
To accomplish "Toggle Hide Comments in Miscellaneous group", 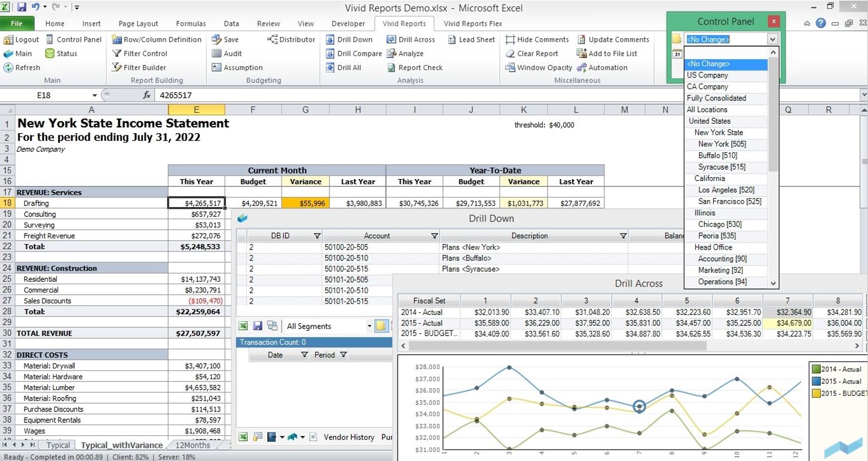I will point(510,40).
